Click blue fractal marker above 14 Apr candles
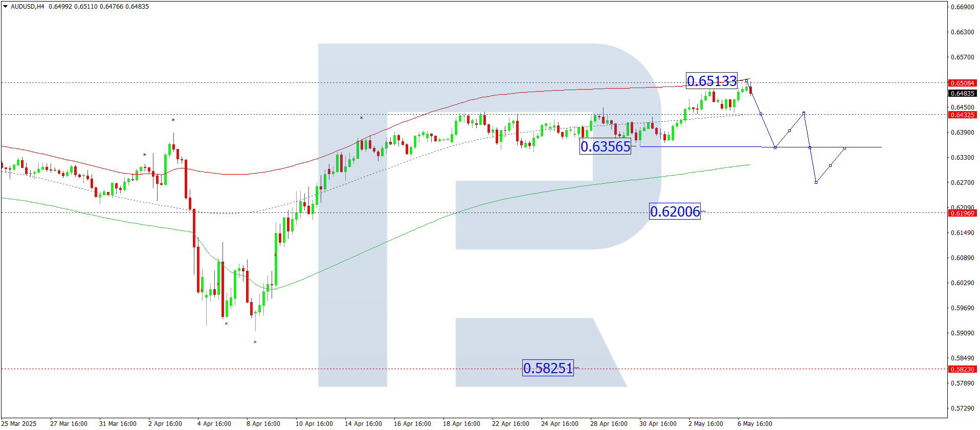 pyautogui.click(x=361, y=118)
